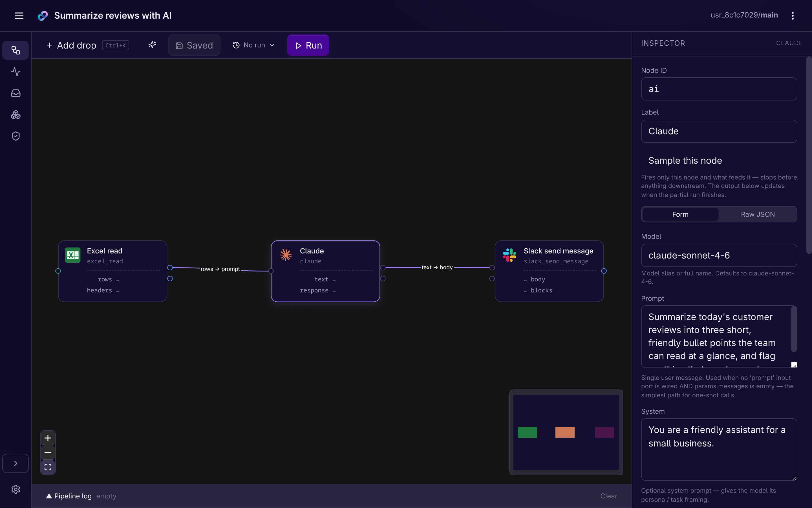Click the Slack body input port

click(x=492, y=268)
